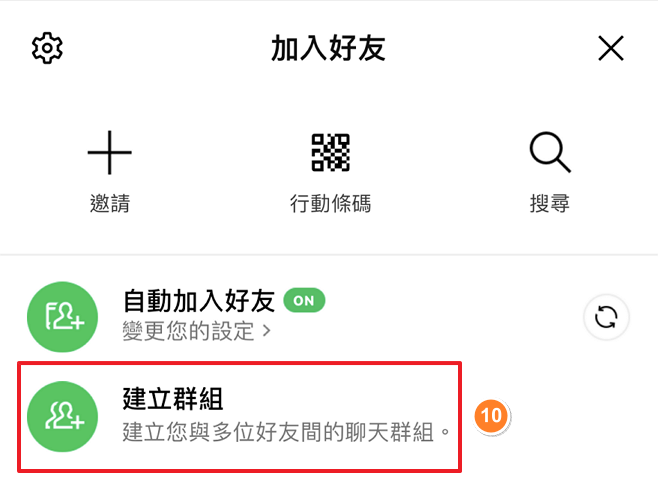Close the 加入好友 screen
Image resolution: width=658 pixels, height=499 pixels.
pos(611,48)
